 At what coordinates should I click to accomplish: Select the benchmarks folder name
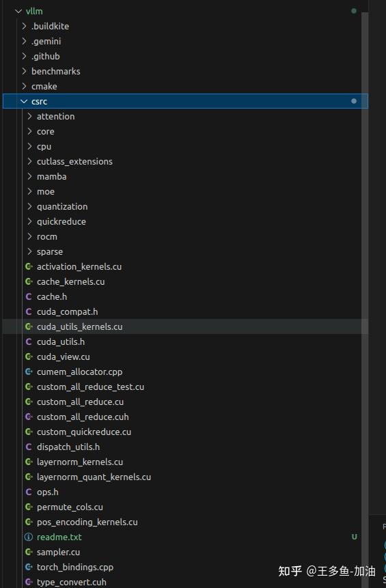point(56,71)
